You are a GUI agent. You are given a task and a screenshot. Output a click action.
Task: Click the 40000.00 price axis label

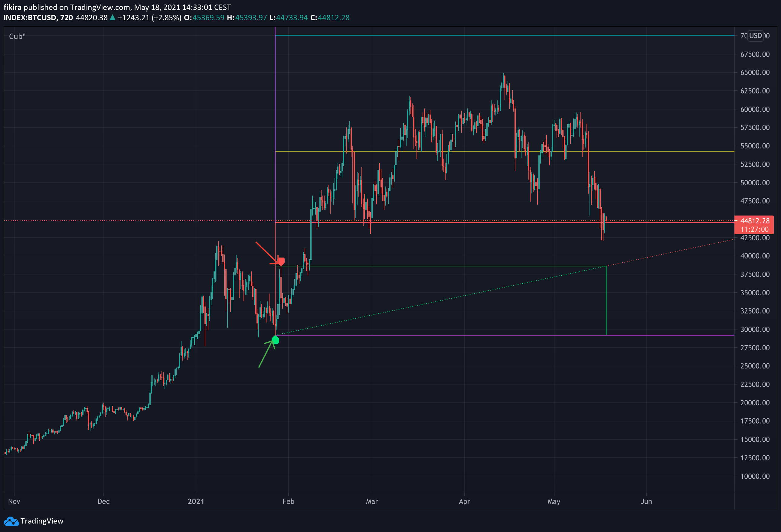pyautogui.click(x=755, y=256)
